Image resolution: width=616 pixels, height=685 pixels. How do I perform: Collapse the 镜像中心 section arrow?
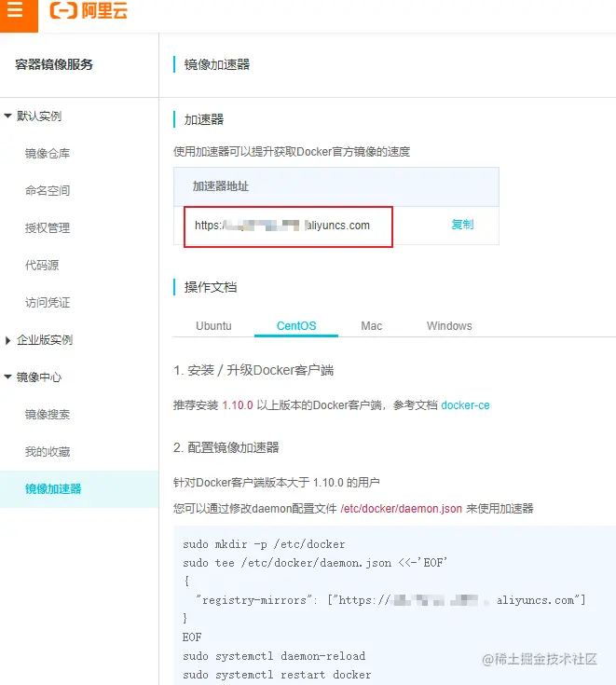pos(7,377)
